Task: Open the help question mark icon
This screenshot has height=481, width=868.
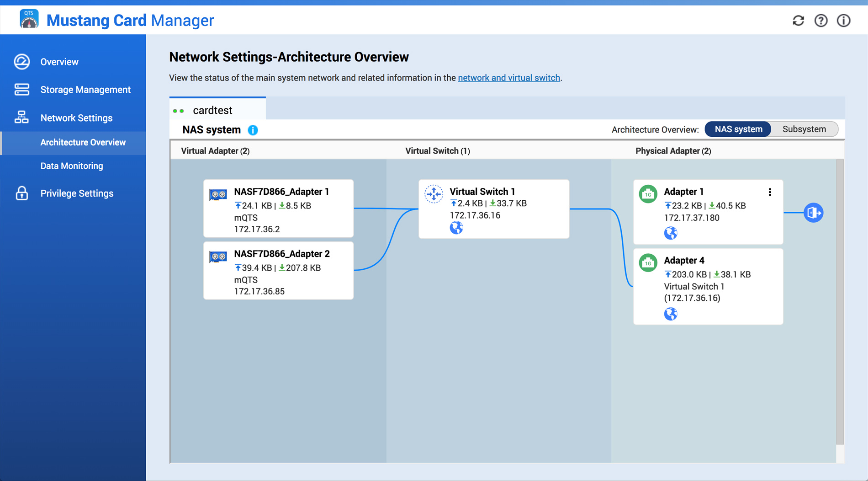Action: point(821,21)
